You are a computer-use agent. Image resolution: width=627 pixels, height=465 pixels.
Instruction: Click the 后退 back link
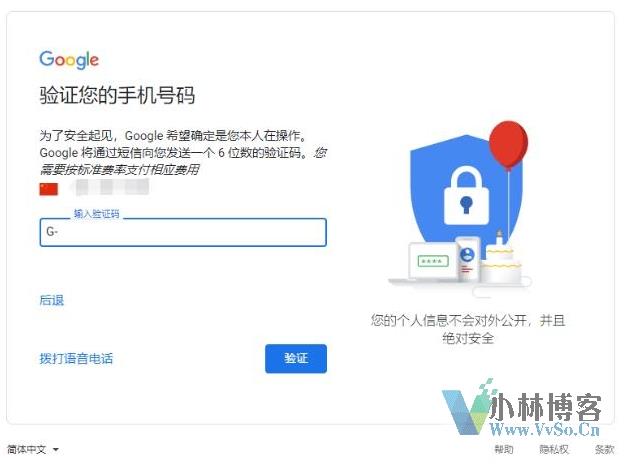tap(52, 300)
